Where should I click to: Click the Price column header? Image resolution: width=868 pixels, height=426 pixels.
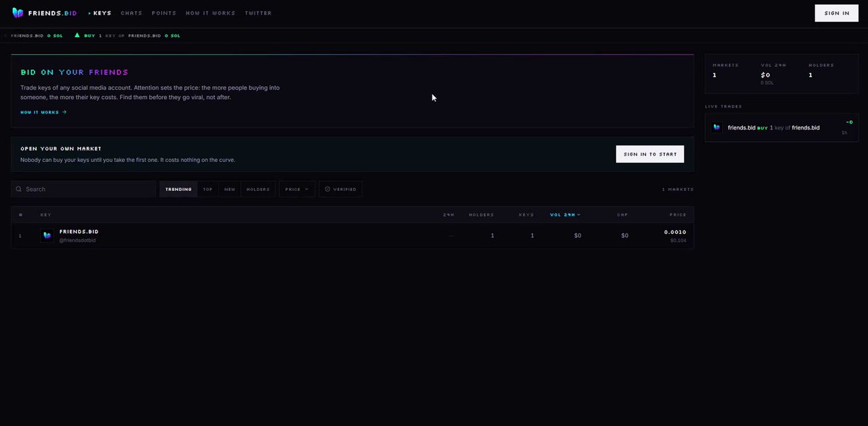(x=678, y=215)
